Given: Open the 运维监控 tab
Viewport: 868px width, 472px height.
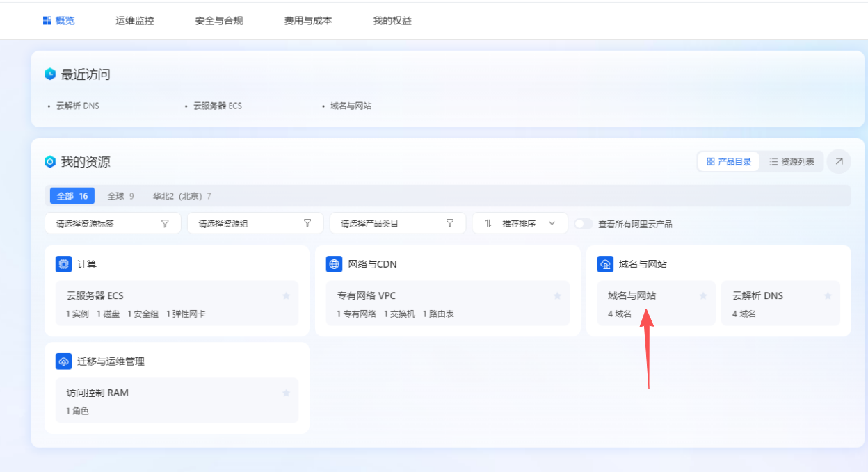Looking at the screenshot, I should click(x=134, y=21).
